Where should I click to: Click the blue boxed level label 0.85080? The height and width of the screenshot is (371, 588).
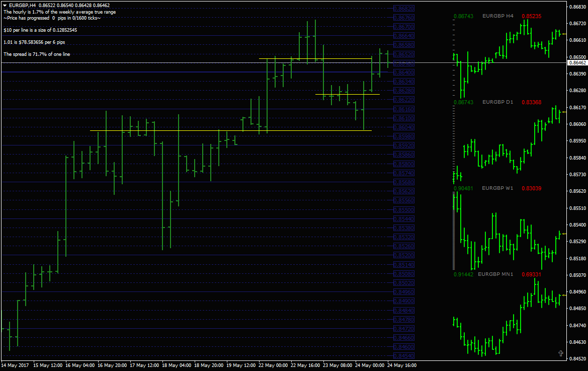pos(404,274)
